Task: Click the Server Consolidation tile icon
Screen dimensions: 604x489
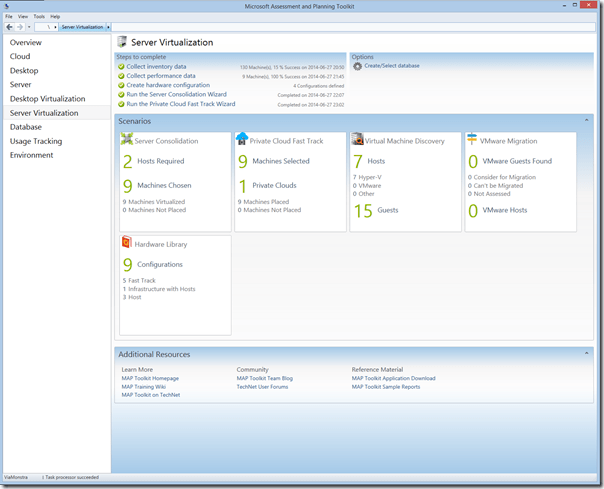Action: click(x=126, y=140)
